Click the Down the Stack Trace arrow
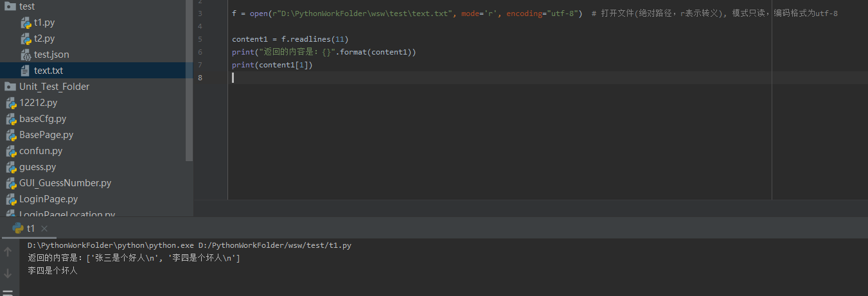The height and width of the screenshot is (296, 868). tap(8, 274)
